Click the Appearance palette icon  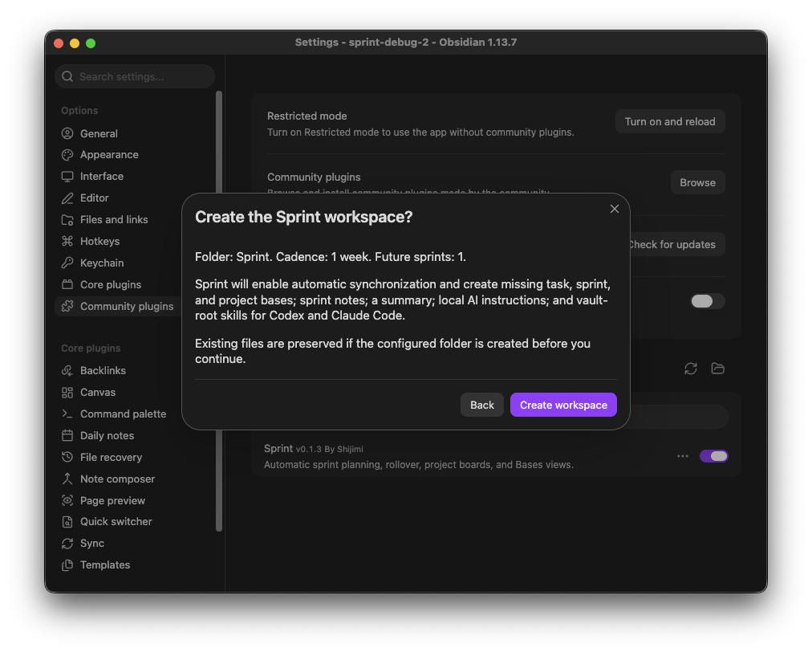click(67, 155)
